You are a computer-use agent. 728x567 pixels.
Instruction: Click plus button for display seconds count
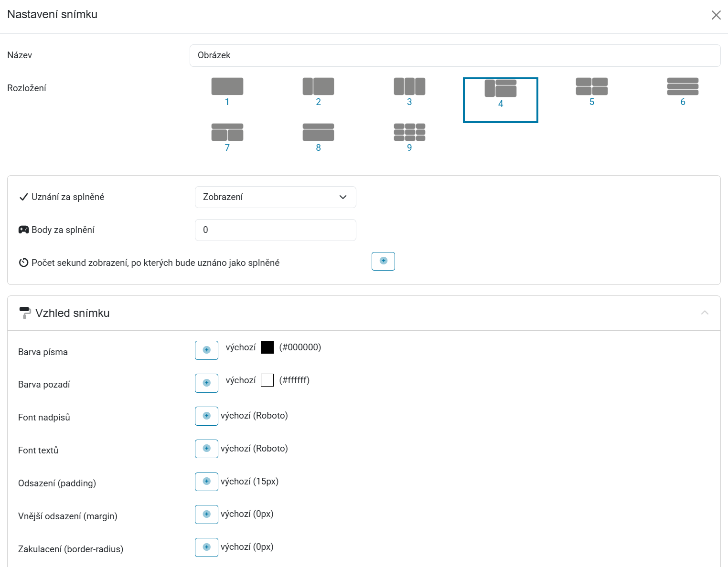pyautogui.click(x=383, y=261)
